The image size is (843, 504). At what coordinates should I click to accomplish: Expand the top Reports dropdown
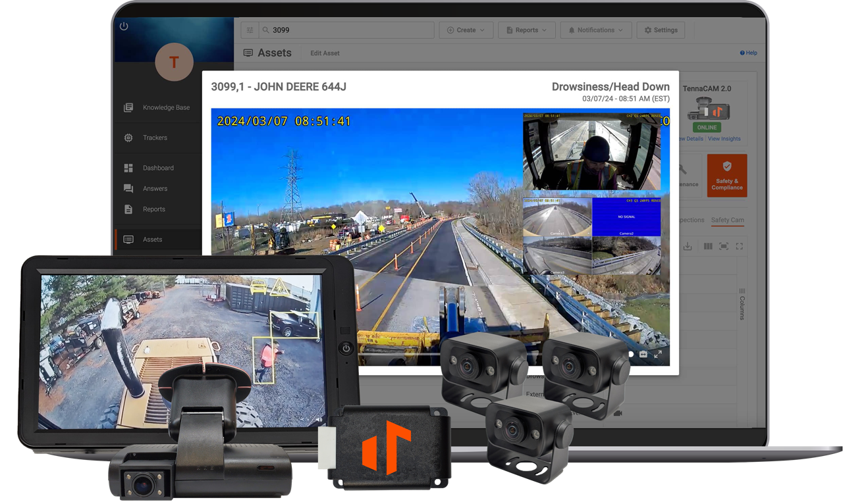pyautogui.click(x=526, y=30)
